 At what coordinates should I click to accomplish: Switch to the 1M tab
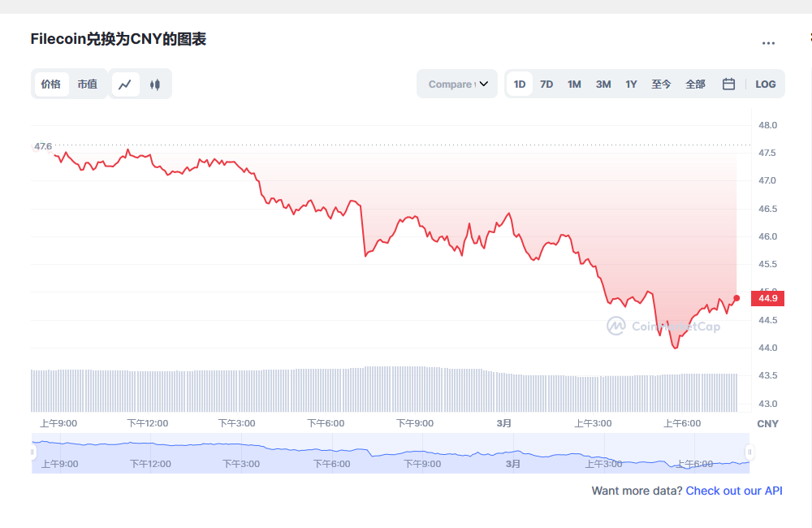point(574,84)
